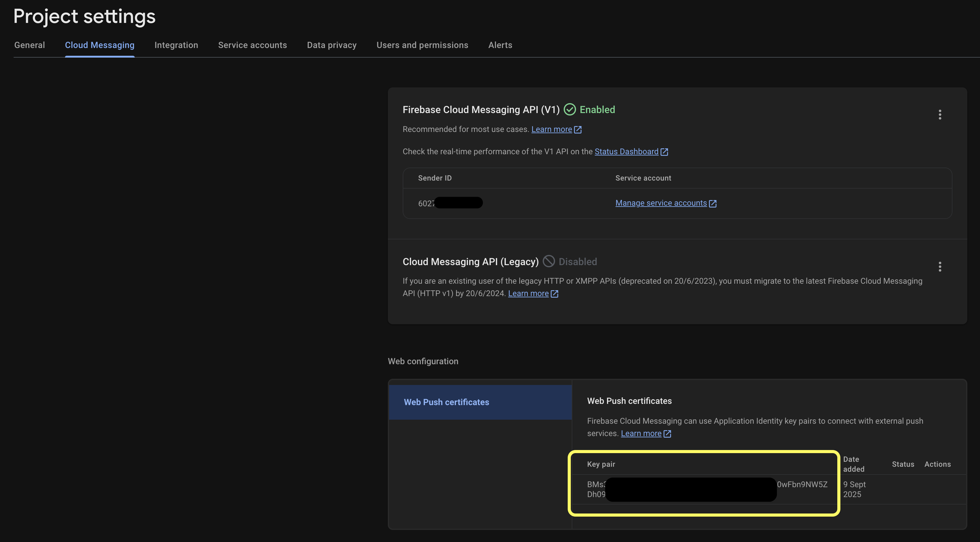Image resolution: width=980 pixels, height=542 pixels.
Task: Open the Users and permissions tab
Action: click(x=422, y=45)
